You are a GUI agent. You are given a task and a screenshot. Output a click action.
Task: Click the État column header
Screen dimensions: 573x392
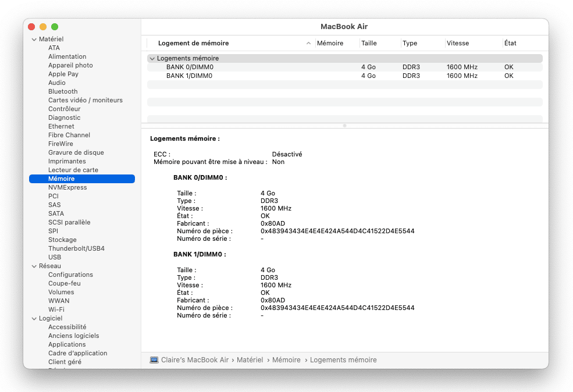(510, 43)
